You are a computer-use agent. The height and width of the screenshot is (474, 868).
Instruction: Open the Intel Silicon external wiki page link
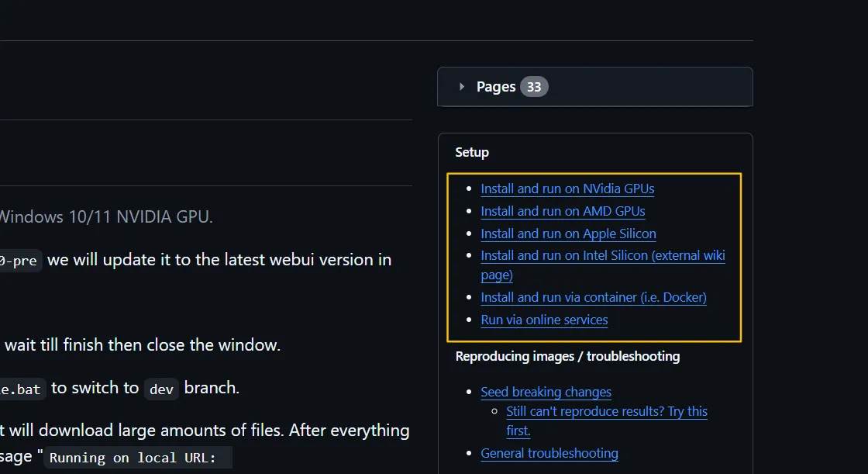tap(602, 256)
